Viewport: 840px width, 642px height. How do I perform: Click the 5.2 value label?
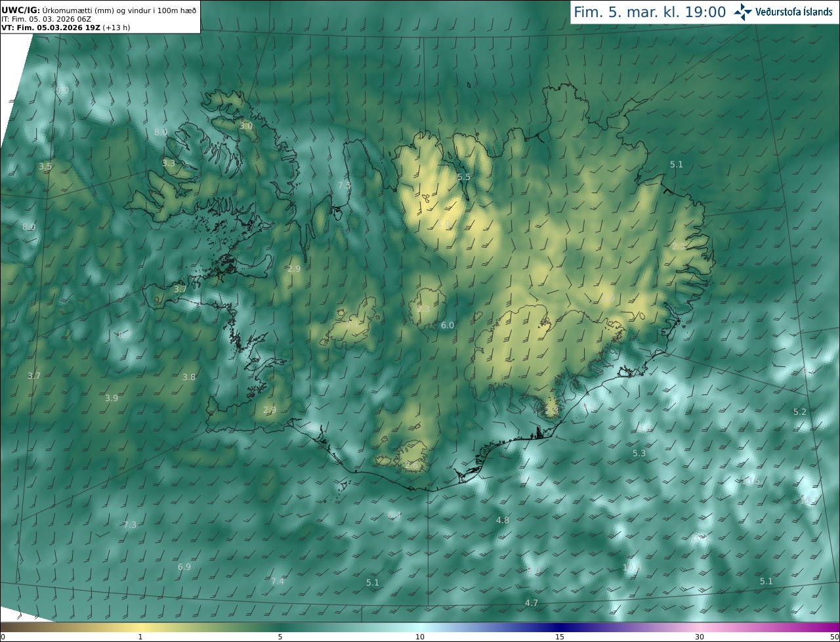800,412
